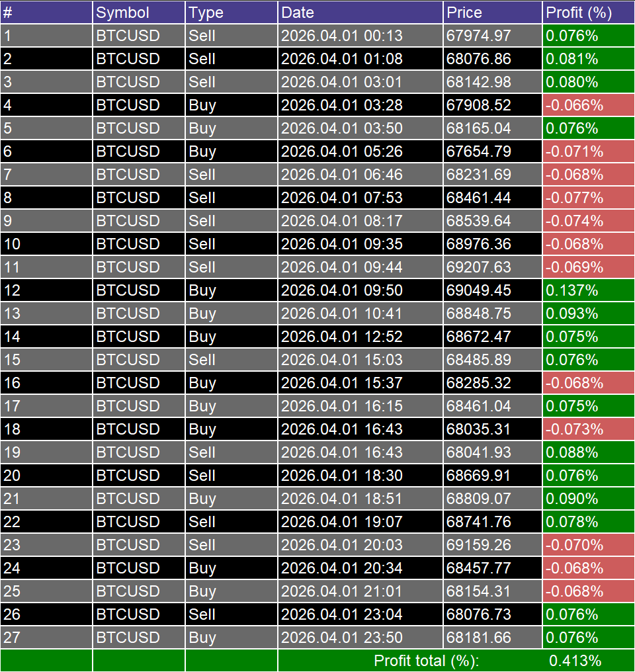Select the price cell 67974.97

click(x=493, y=36)
